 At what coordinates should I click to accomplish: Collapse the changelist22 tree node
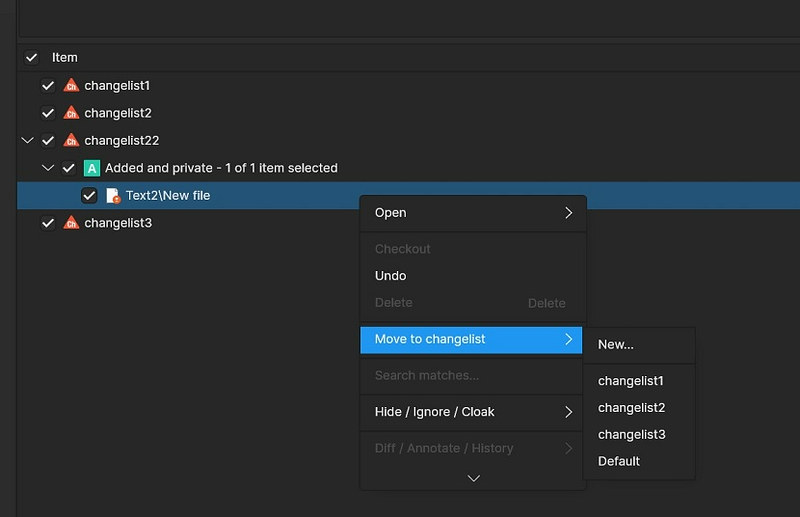pos(27,141)
